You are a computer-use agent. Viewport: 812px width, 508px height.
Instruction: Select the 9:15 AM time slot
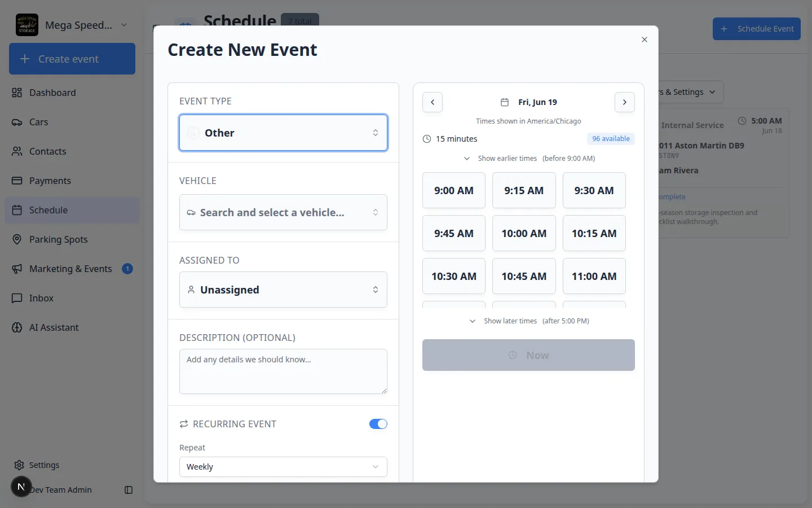point(524,190)
